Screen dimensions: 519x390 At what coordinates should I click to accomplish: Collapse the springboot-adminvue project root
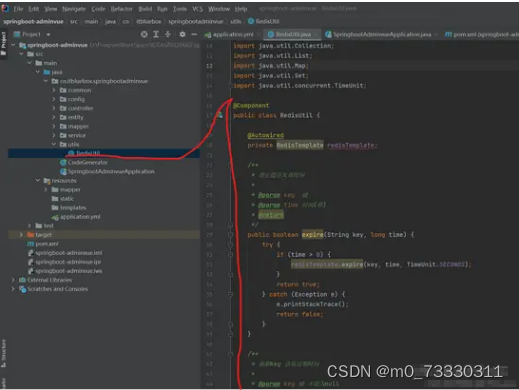pos(13,45)
